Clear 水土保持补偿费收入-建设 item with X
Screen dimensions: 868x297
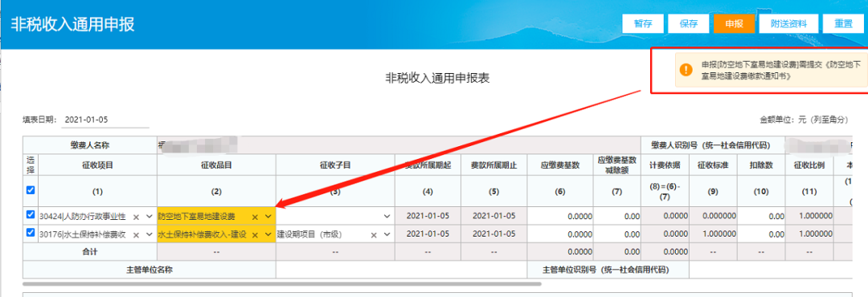[x=255, y=235]
